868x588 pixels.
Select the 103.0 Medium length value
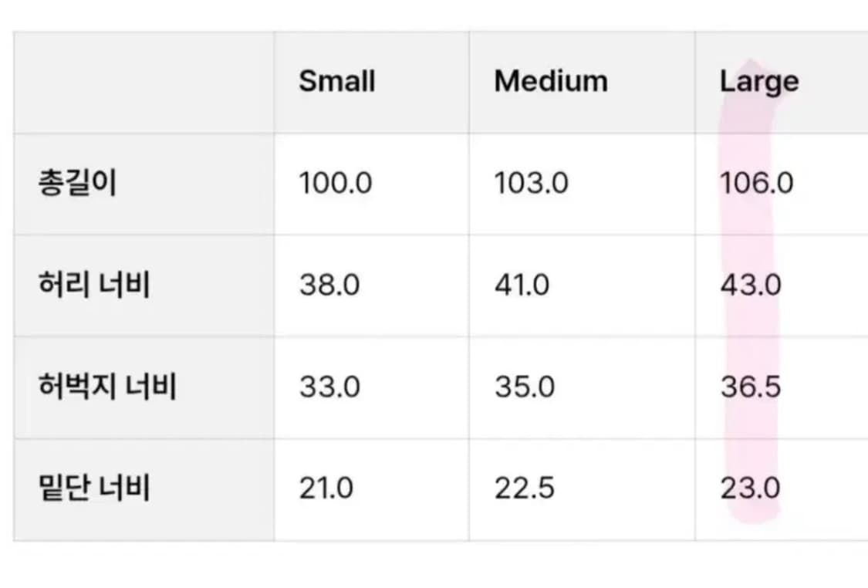click(x=532, y=184)
